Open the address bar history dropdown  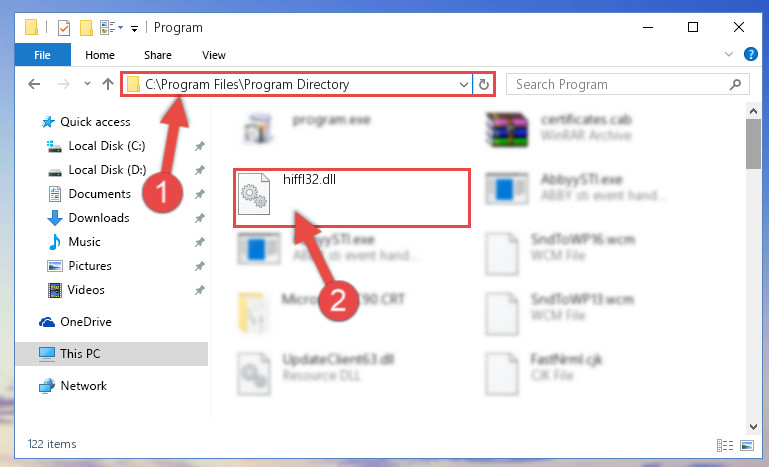pos(463,84)
